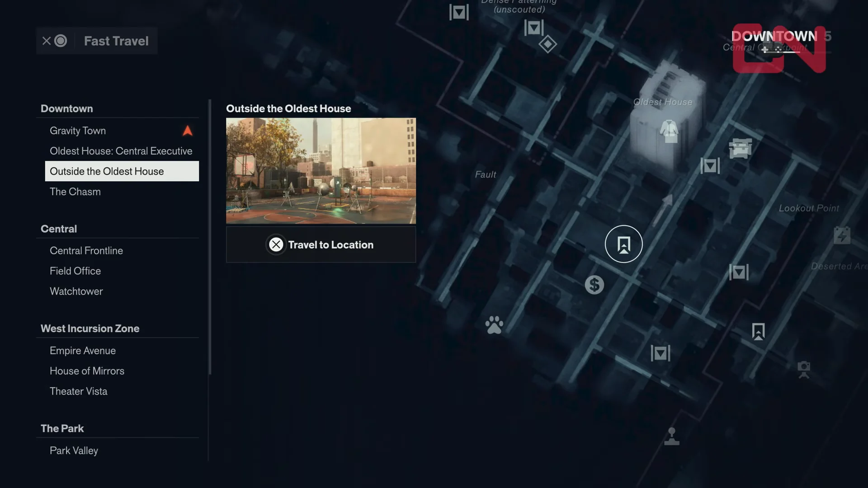This screenshot has width=868, height=488.
Task: Click the paw print map icon
Action: [x=494, y=324]
